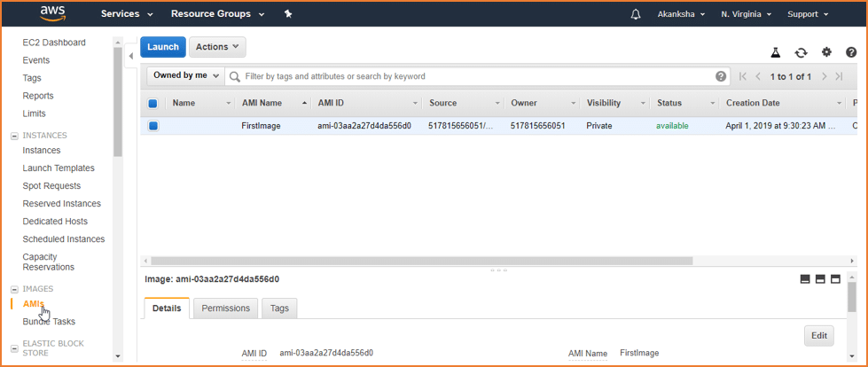Sort by Creation Date column header
868x367 pixels.
click(x=753, y=103)
